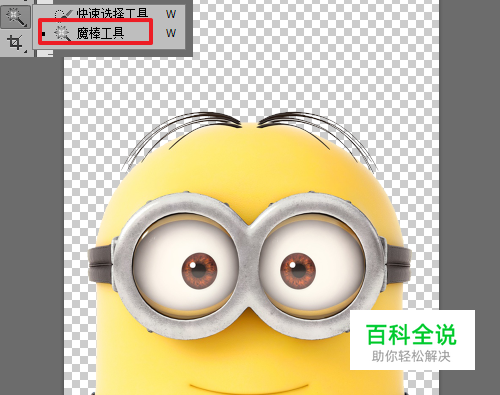This screenshot has width=500, height=395.
Task: Click the minion image on the canvas
Action: [250, 254]
